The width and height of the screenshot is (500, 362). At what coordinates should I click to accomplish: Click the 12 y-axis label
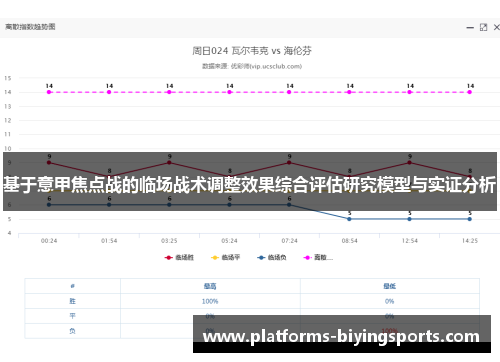pyautogui.click(x=8, y=121)
